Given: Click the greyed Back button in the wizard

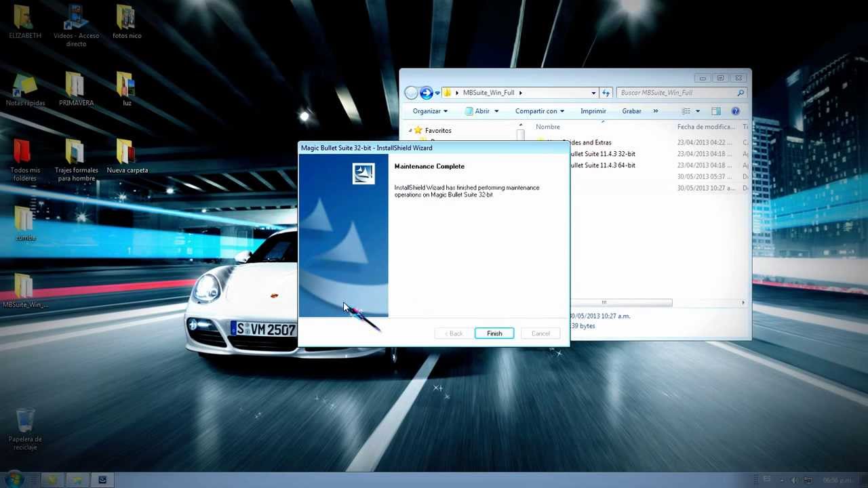Looking at the screenshot, I should pyautogui.click(x=454, y=333).
